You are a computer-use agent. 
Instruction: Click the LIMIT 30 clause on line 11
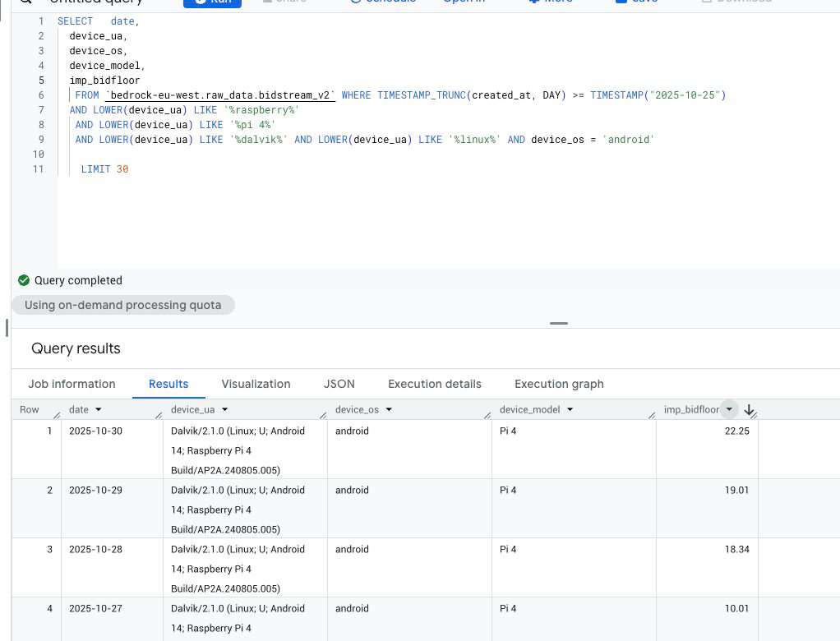(104, 169)
